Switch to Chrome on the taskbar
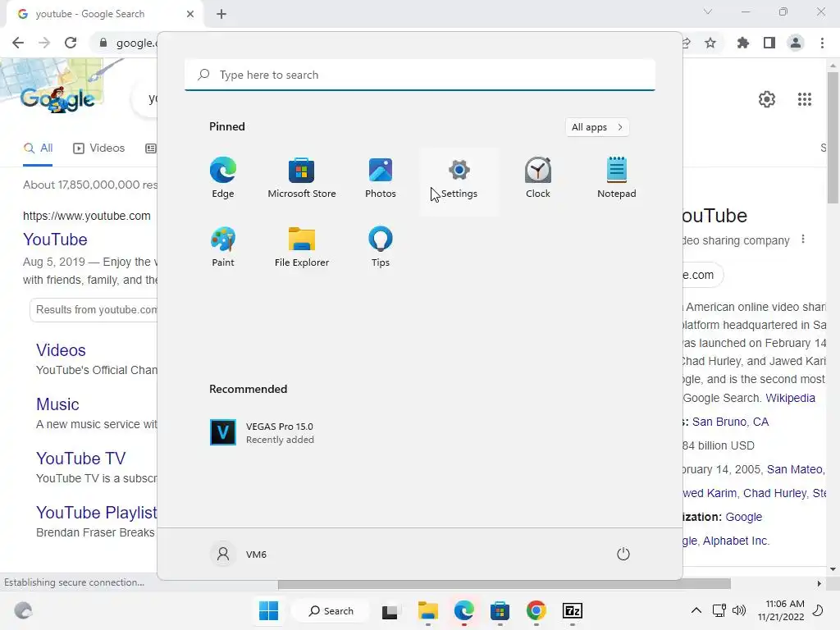This screenshot has height=630, width=840. (x=536, y=610)
